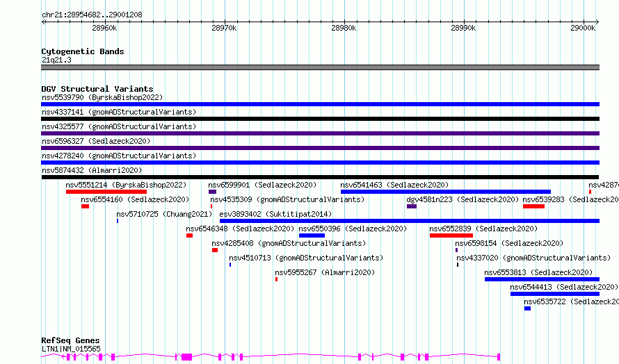Click the ruler's right arrow end
This screenshot has width=619, height=364.
click(597, 22)
